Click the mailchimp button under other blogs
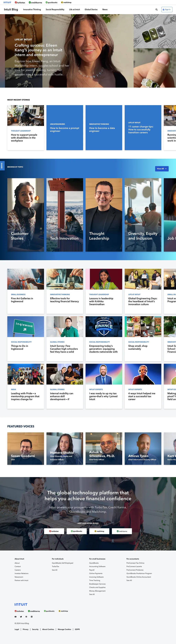 pyautogui.click(x=99, y=531)
